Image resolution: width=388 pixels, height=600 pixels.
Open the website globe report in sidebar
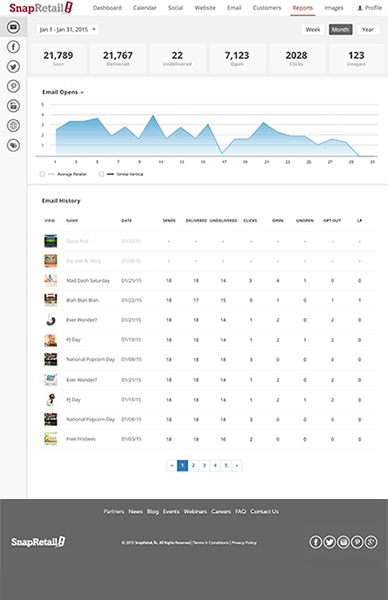tap(13, 126)
